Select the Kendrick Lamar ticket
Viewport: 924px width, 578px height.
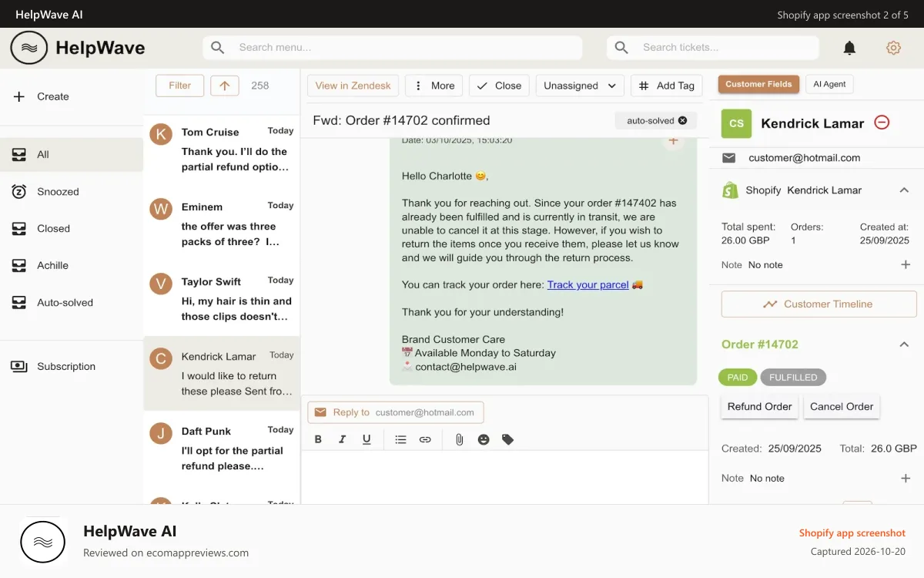222,373
